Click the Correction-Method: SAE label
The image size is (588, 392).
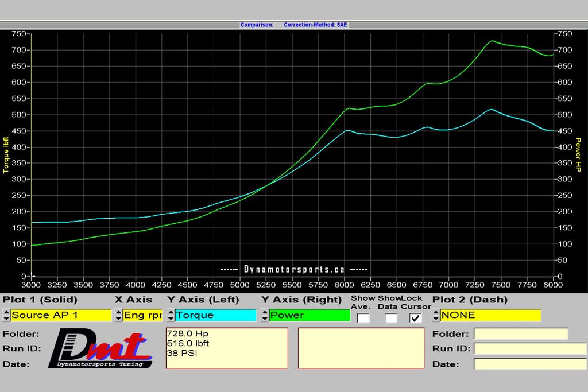pyautogui.click(x=315, y=25)
